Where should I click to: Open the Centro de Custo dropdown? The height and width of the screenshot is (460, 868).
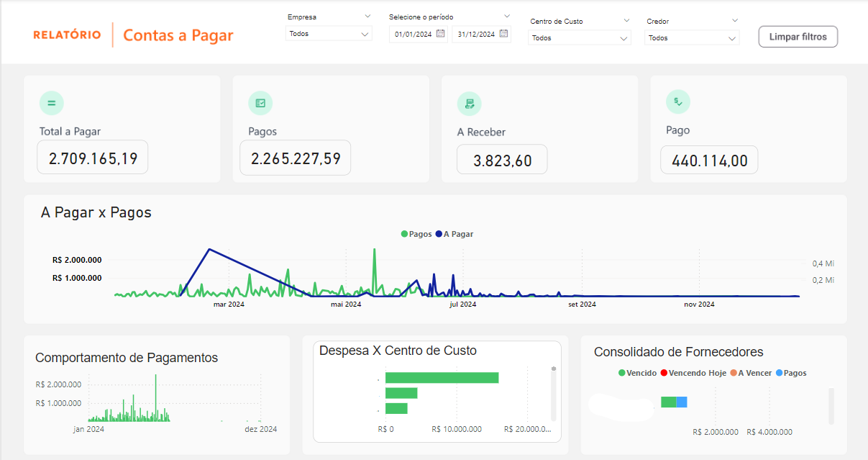579,37
